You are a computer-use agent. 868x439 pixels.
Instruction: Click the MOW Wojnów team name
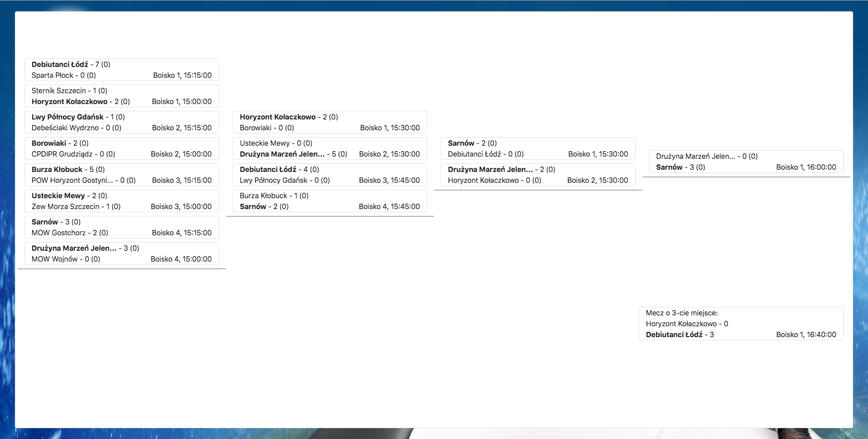pos(55,259)
